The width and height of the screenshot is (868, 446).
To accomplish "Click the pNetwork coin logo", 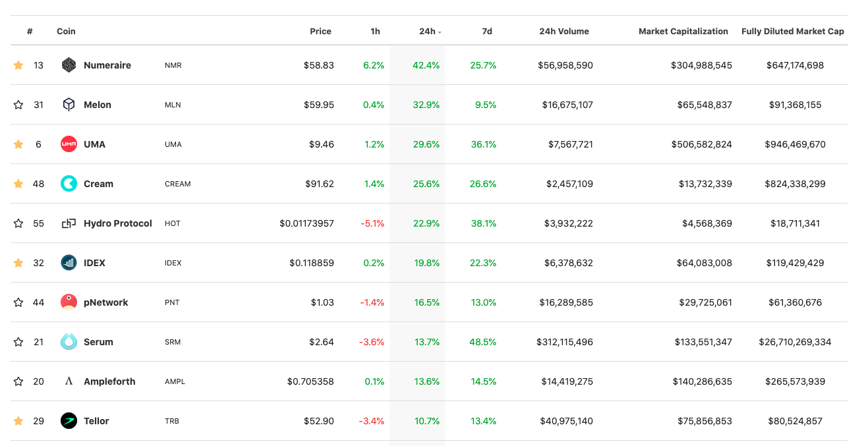I will point(69,302).
